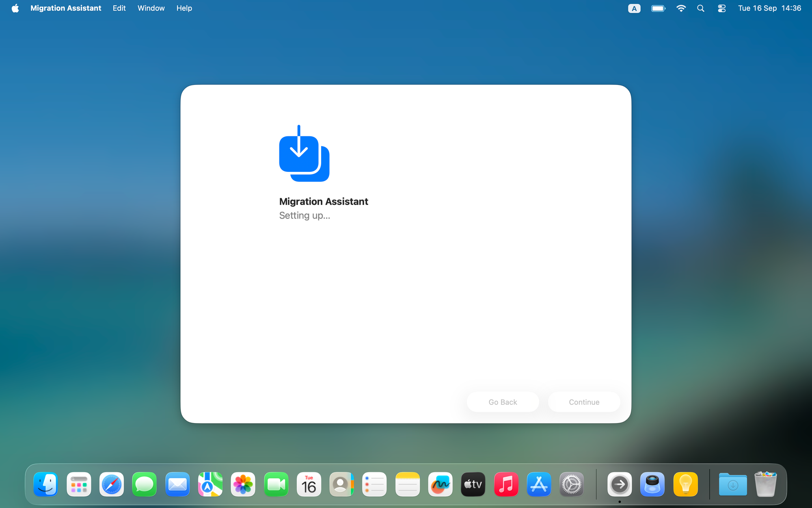Screen dimensions: 812x508
Task: Open the Window menu
Action: click(151, 8)
